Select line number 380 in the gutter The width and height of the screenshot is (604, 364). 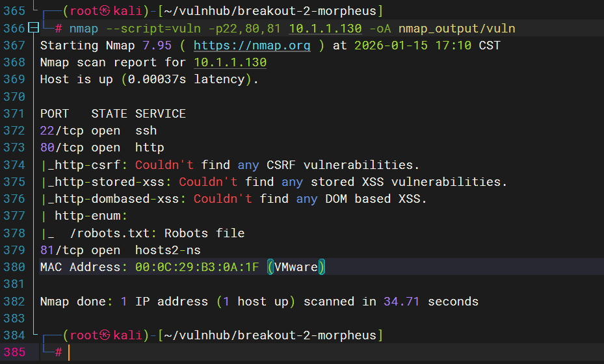pyautogui.click(x=14, y=267)
